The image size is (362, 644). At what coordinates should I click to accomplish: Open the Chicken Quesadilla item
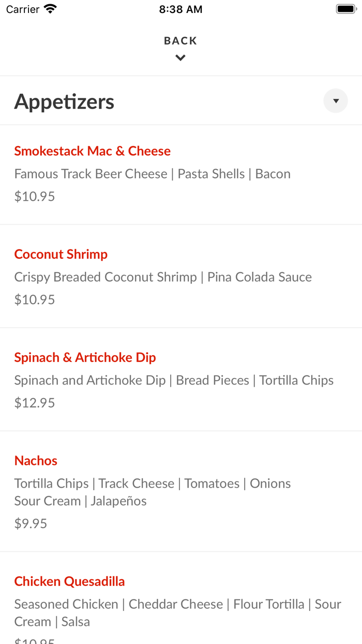pos(69,581)
